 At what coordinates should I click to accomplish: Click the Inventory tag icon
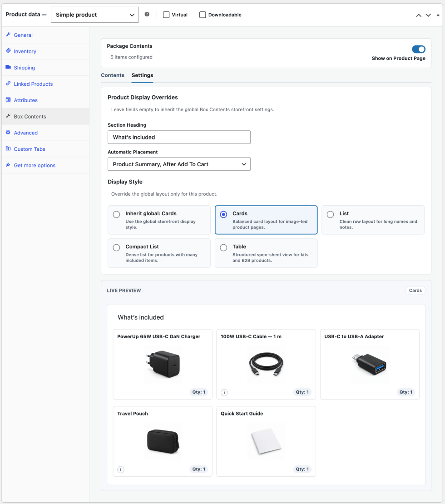point(8,51)
